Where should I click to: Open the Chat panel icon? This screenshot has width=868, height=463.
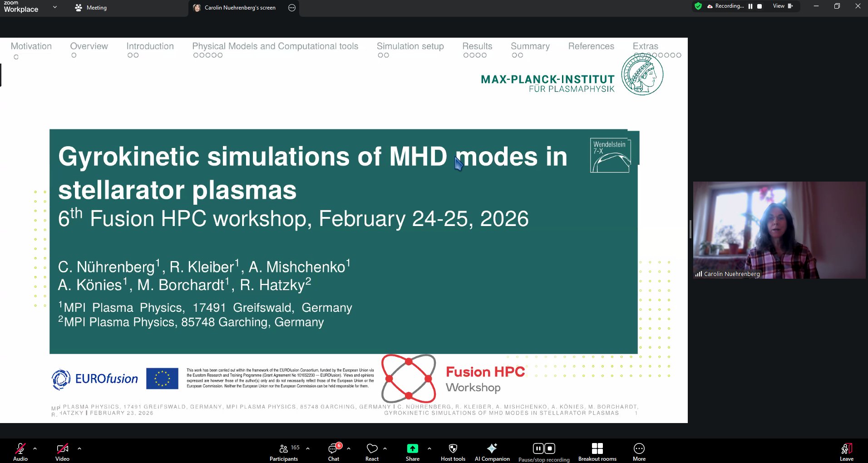coord(334,448)
